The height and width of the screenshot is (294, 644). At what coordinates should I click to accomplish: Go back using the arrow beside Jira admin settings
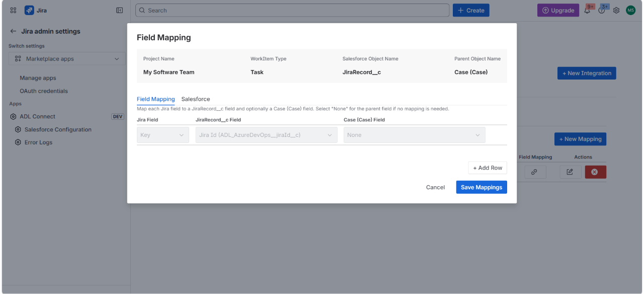(13, 31)
